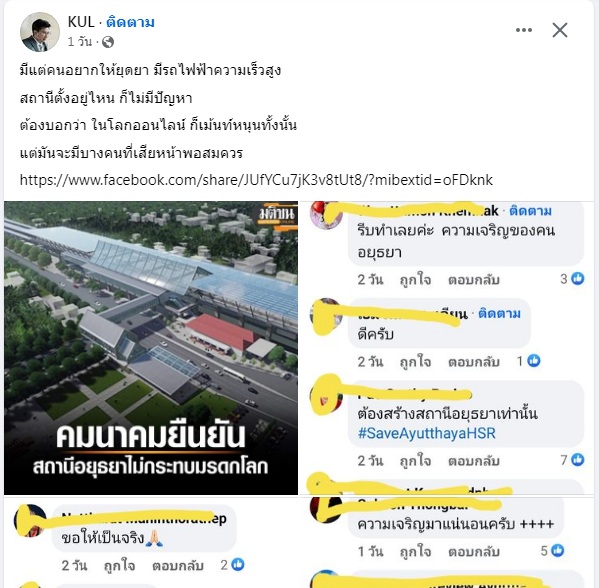The width and height of the screenshot is (599, 588).
Task: Click like reaction icon showing 5
Action: (558, 550)
